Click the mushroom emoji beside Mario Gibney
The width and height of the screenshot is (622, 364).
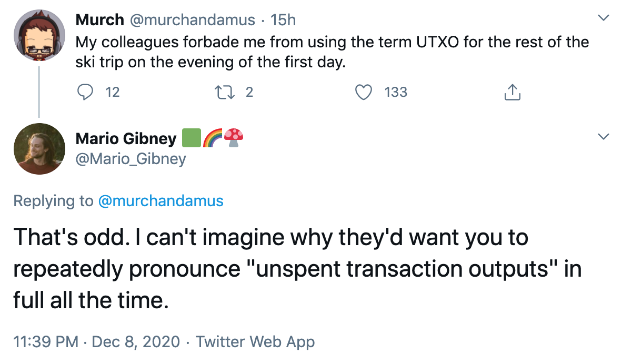tap(234, 138)
